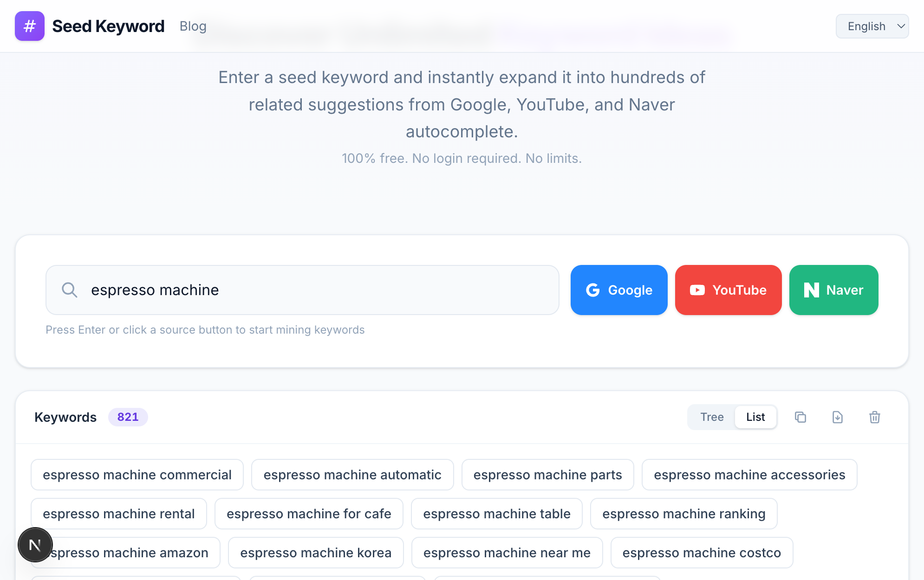Screen dimensions: 924x580
Task: Select keyword espresso machine for cafe
Action: [x=309, y=514]
